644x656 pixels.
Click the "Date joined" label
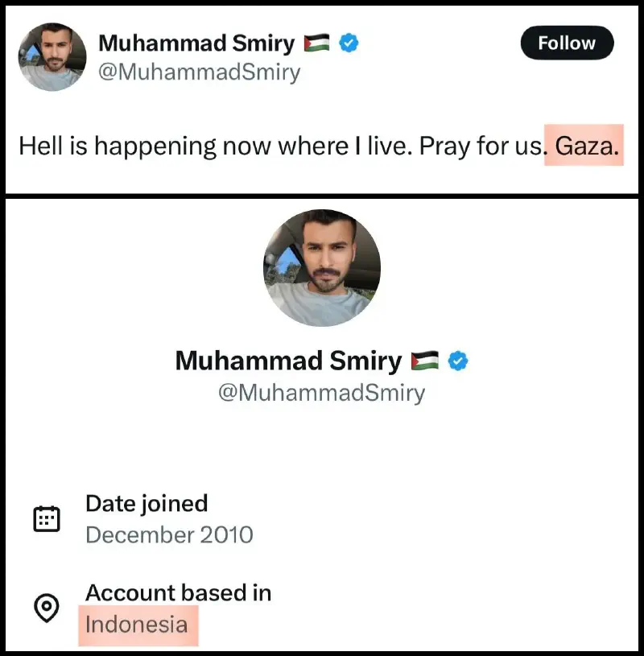pyautogui.click(x=147, y=504)
